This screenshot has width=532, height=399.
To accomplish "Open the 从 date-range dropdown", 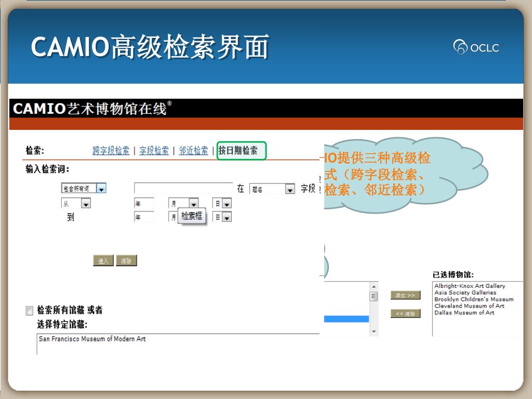I will [76, 203].
